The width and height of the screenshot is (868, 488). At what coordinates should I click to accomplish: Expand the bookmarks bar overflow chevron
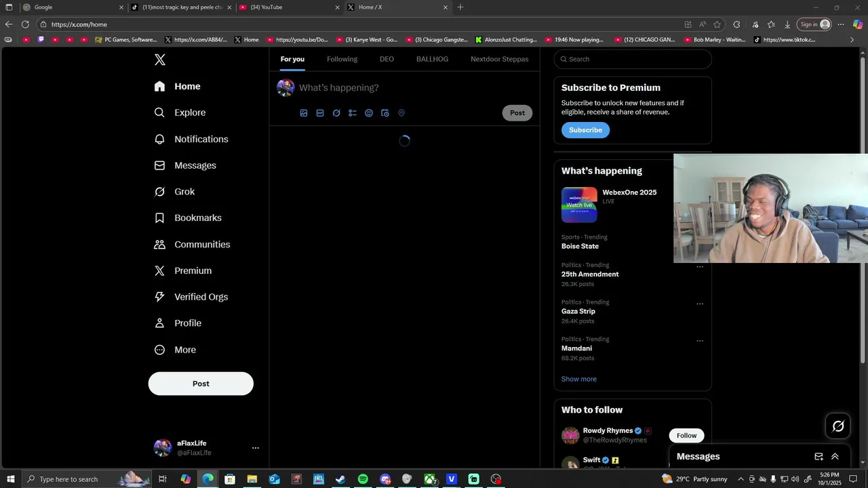pyautogui.click(x=852, y=40)
